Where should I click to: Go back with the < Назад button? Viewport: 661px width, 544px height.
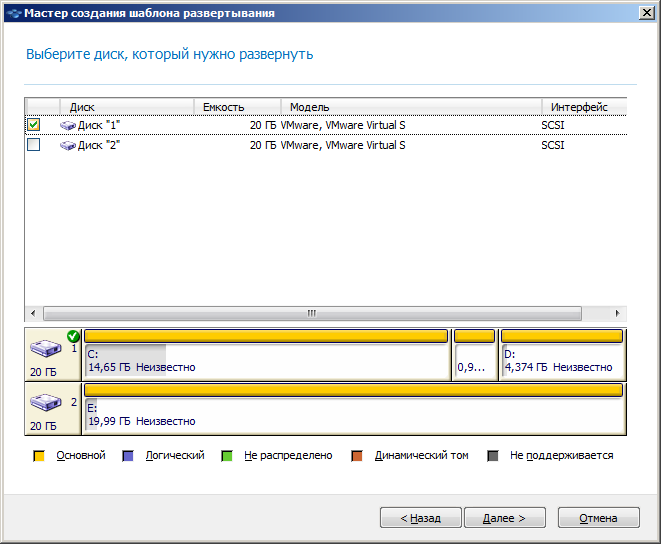tap(421, 517)
